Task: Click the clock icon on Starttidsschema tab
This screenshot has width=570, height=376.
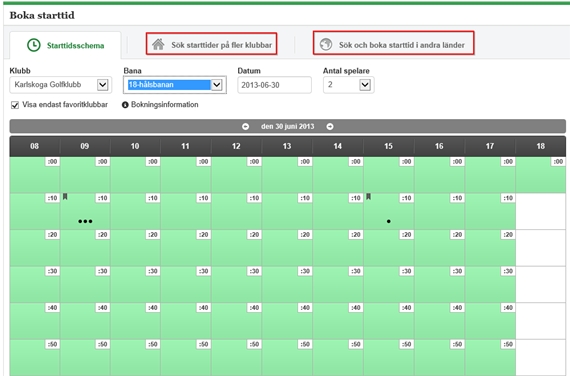Action: coord(34,45)
